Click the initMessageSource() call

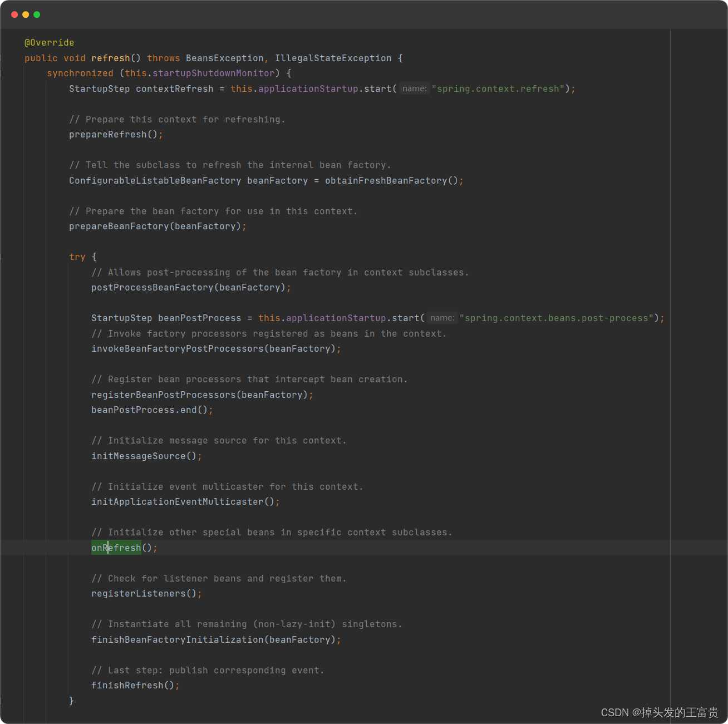pos(144,456)
